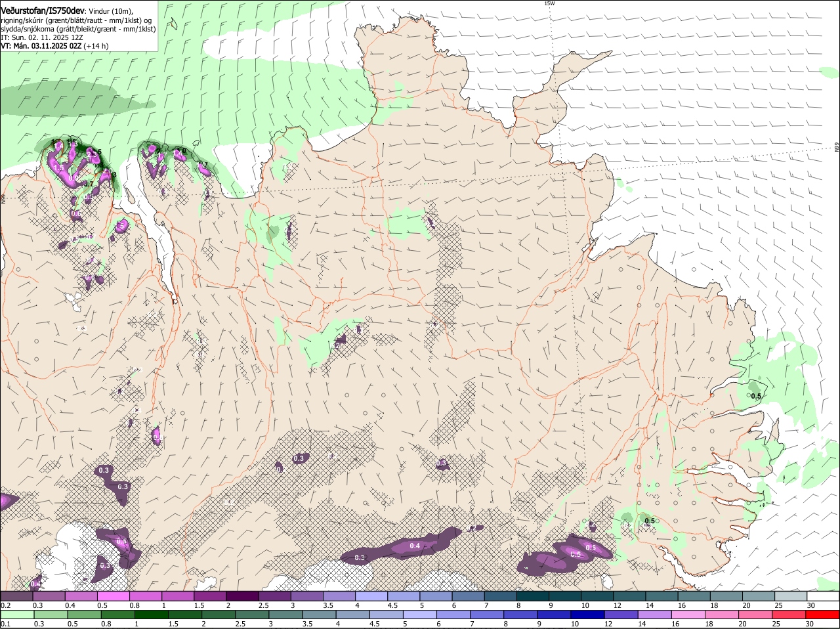Click the darkest purple upper swatch from 2 to 2.5
The image size is (840, 629).
pyautogui.click(x=242, y=596)
